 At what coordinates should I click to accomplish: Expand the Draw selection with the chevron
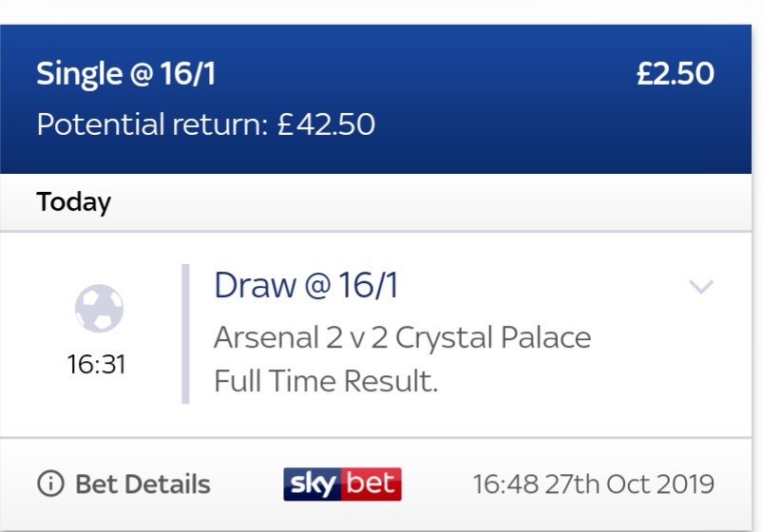click(701, 286)
